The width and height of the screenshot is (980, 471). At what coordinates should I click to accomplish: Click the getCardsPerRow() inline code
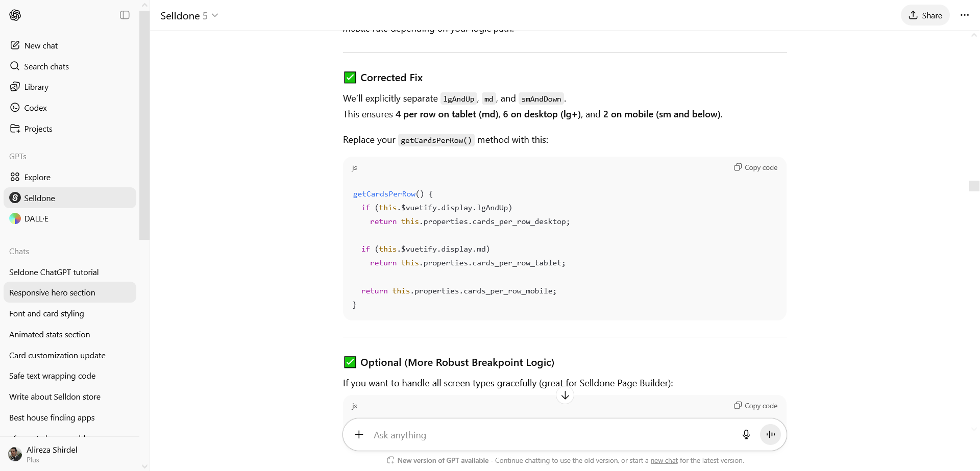pos(436,140)
